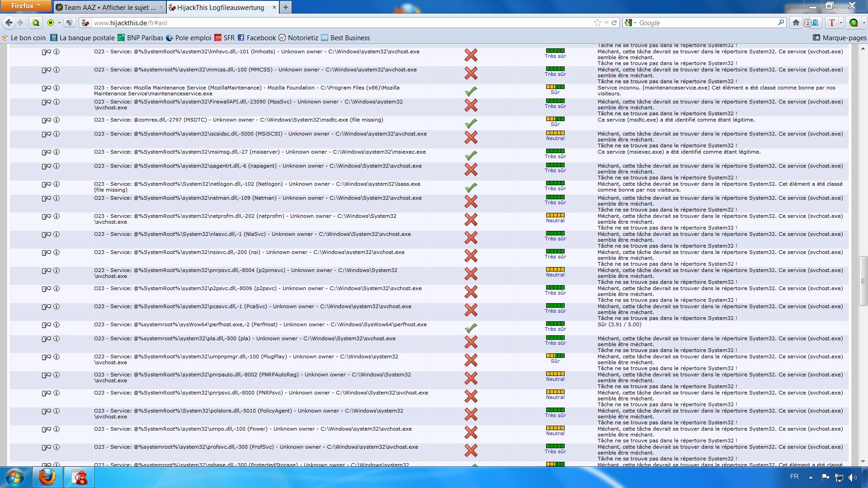The width and height of the screenshot is (868, 488).
Task: Open the Notorietiz bookmark
Action: coord(298,38)
